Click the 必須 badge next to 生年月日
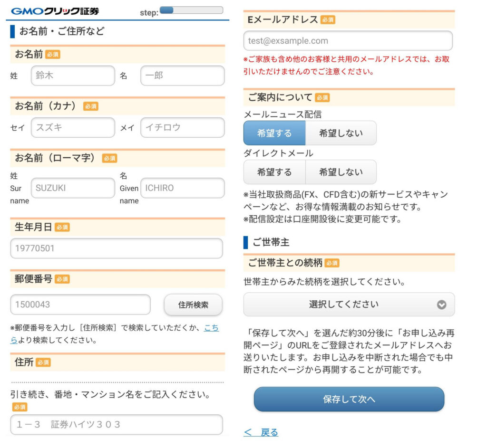This screenshot has width=487, height=448. pyautogui.click(x=62, y=228)
